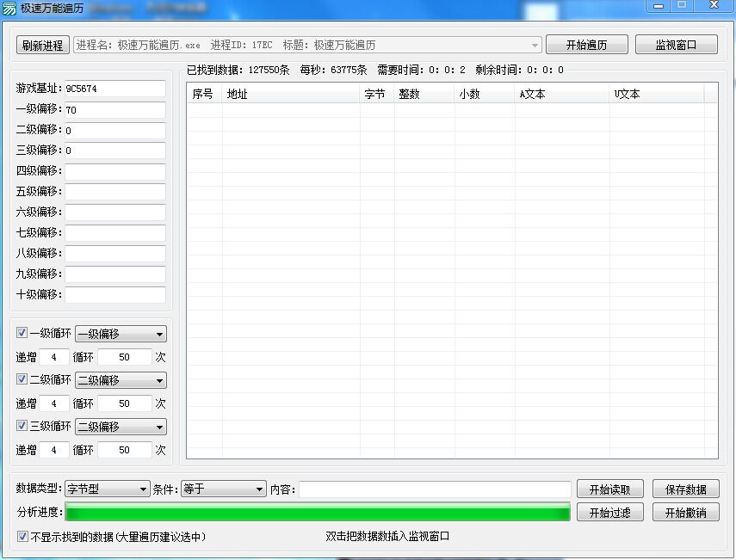Click 一级循环 循环 count field
This screenshot has height=560, width=736.
(124, 357)
